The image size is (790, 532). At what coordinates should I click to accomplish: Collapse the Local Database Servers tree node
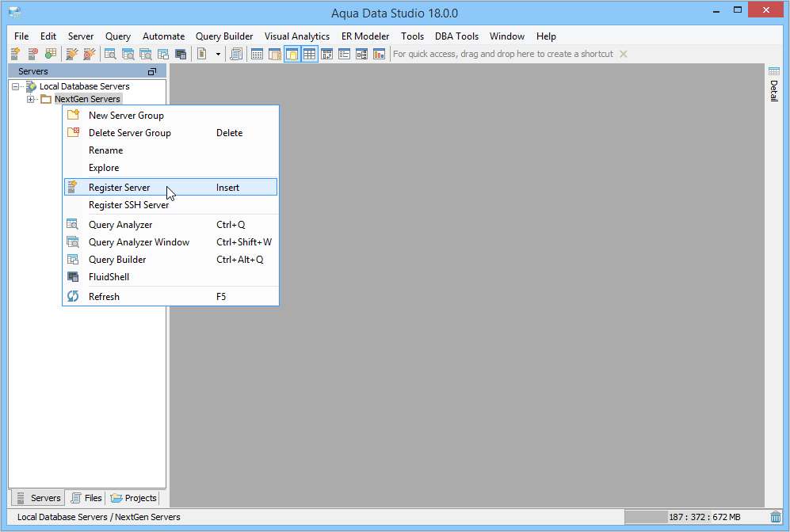point(16,86)
